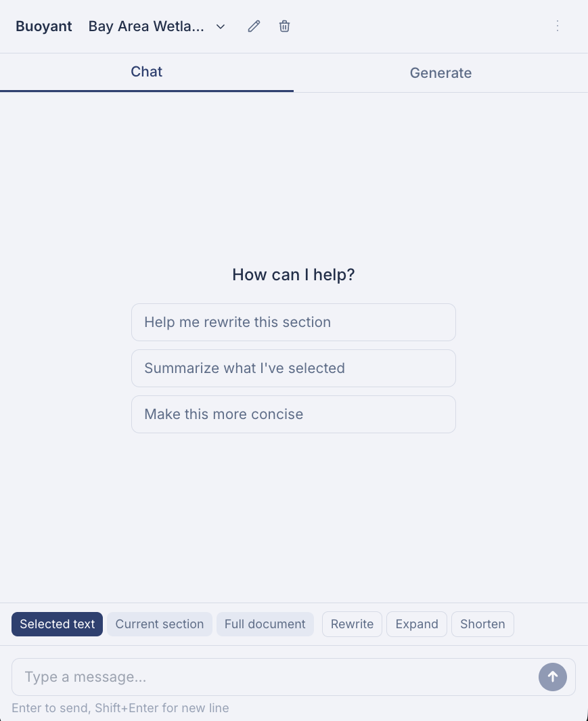Choose the Rewrite quick action
The image size is (588, 721).
tap(352, 624)
